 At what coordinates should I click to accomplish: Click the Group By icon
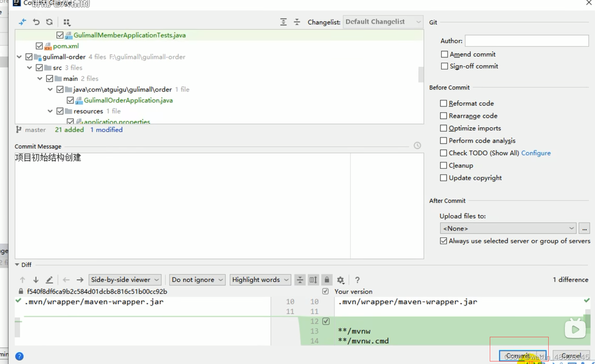coord(67,22)
